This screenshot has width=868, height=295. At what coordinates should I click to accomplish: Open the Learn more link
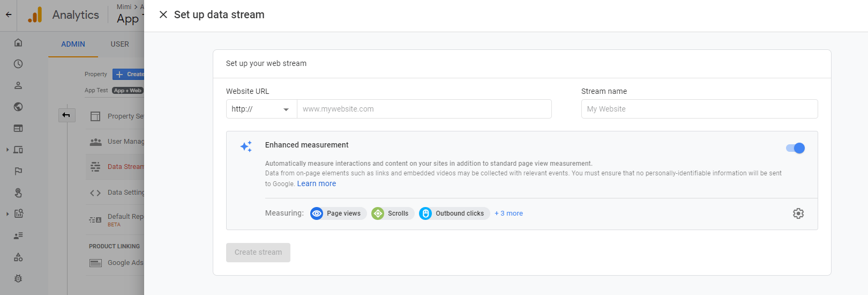[x=316, y=183]
